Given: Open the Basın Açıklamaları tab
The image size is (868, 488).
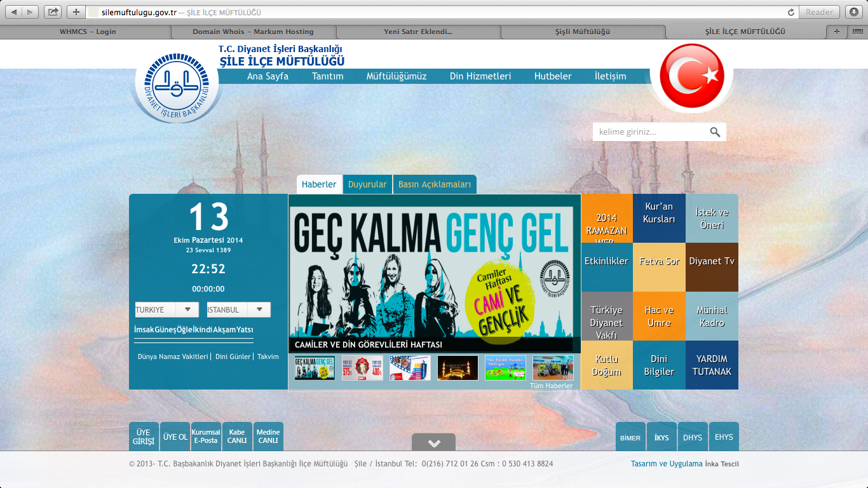Looking at the screenshot, I should tap(435, 185).
